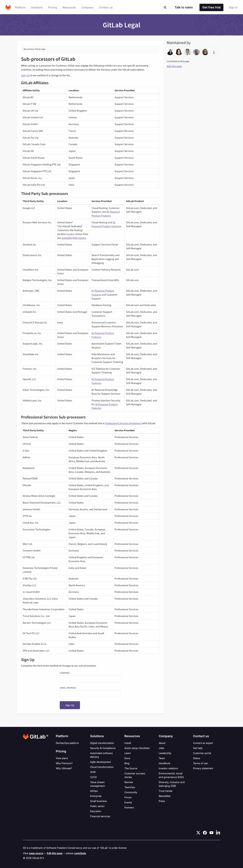Click the Edit this page sidebar link
This screenshot has height=868, width=243.
174,66
